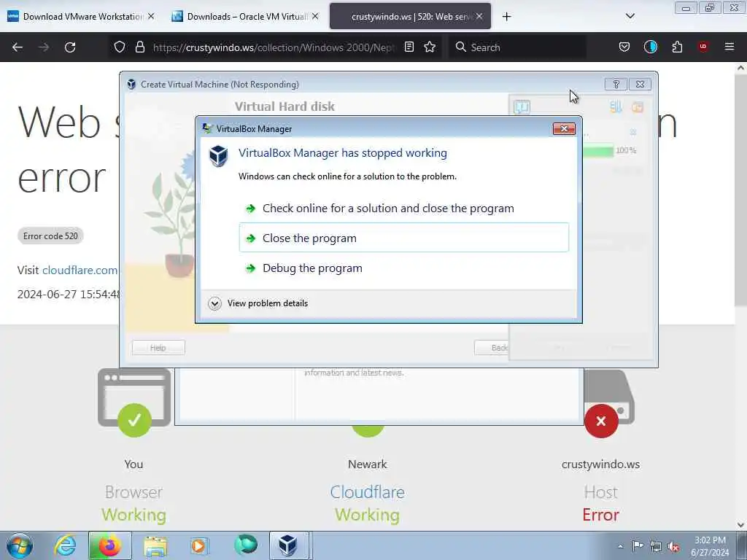Expand the list all tabs chevron
Image resolution: width=747 pixels, height=560 pixels.
tap(630, 16)
